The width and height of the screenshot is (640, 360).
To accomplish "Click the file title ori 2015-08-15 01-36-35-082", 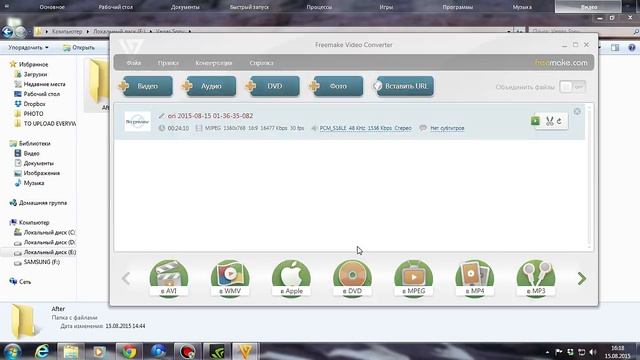I will [x=210, y=116].
